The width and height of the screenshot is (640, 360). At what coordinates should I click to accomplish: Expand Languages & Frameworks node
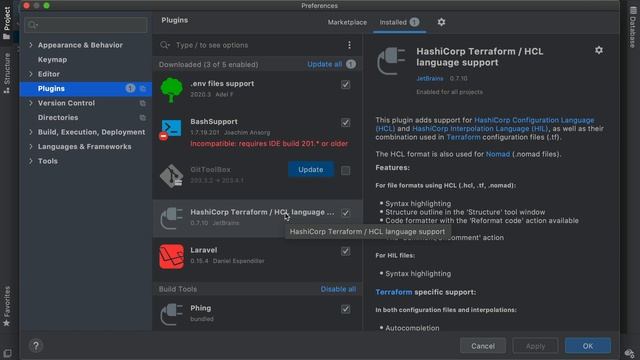point(31,147)
